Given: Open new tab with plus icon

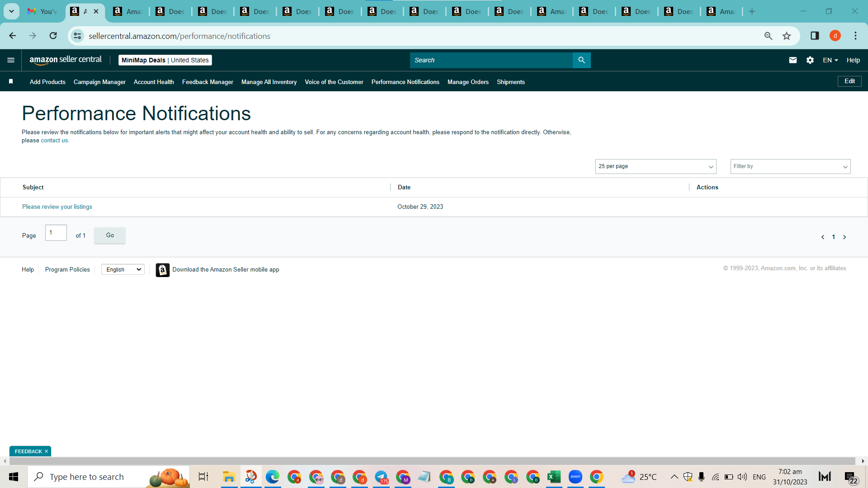Looking at the screenshot, I should pos(752,11).
